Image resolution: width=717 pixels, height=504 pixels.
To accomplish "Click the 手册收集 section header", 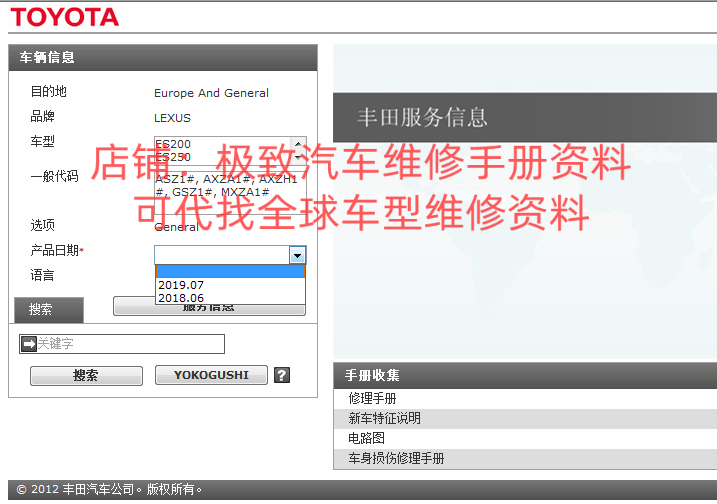I will point(525,375).
